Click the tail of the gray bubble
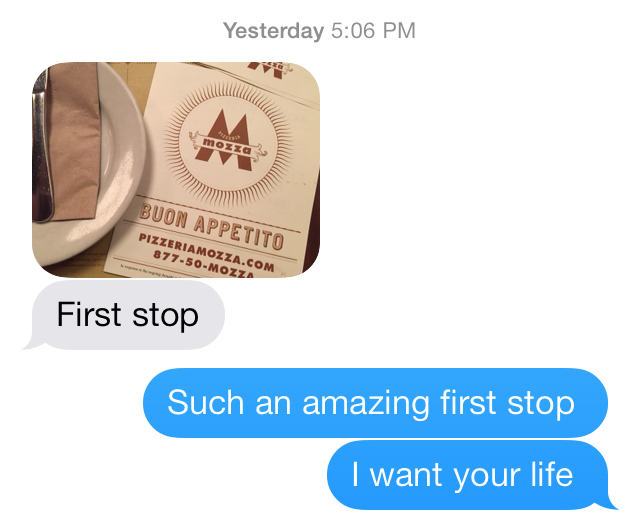The image size is (640, 520). tap(33, 344)
